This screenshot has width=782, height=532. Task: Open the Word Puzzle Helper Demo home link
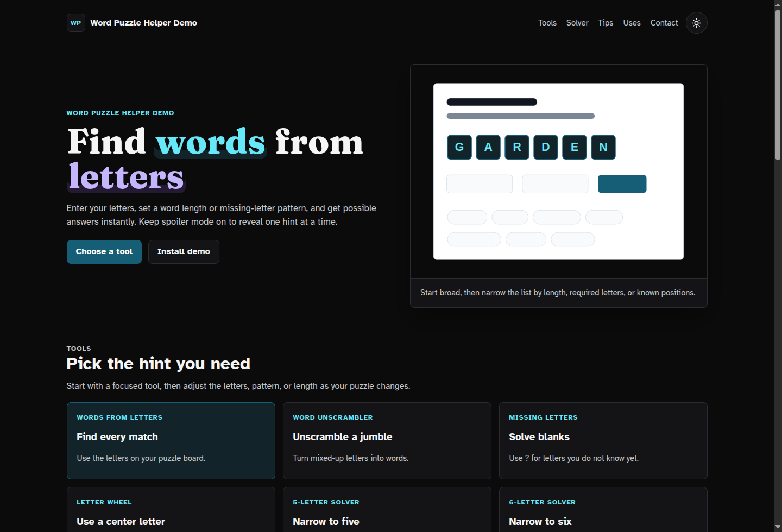[x=132, y=23]
